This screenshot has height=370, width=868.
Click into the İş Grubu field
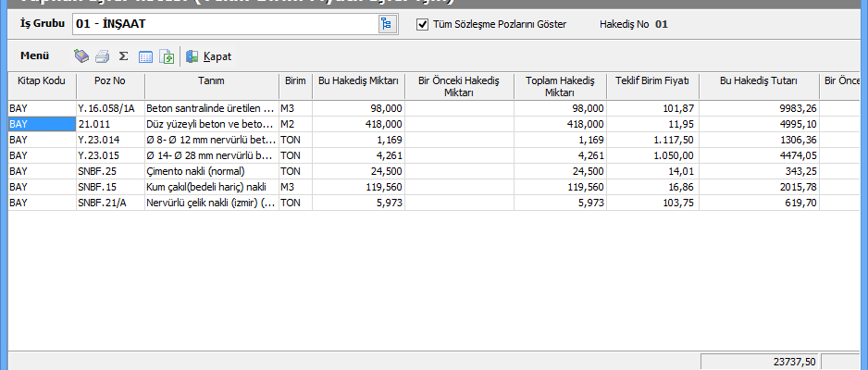point(222,24)
